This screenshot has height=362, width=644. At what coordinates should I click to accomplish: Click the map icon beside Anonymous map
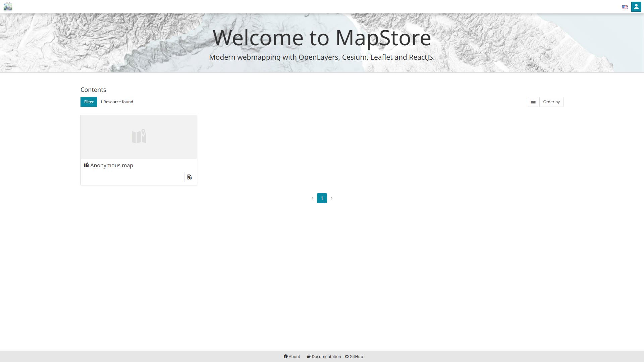pos(86,165)
